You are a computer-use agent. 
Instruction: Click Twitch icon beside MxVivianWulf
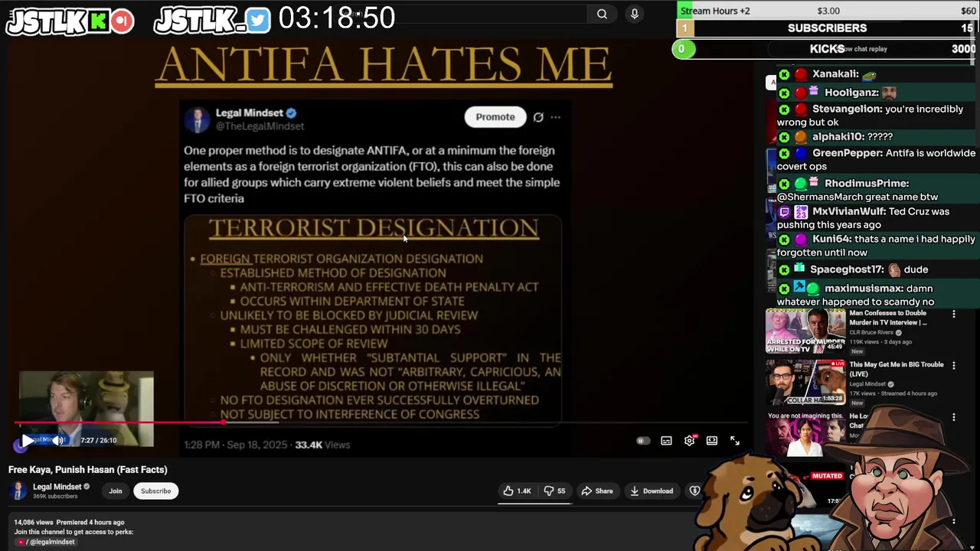[x=784, y=212]
